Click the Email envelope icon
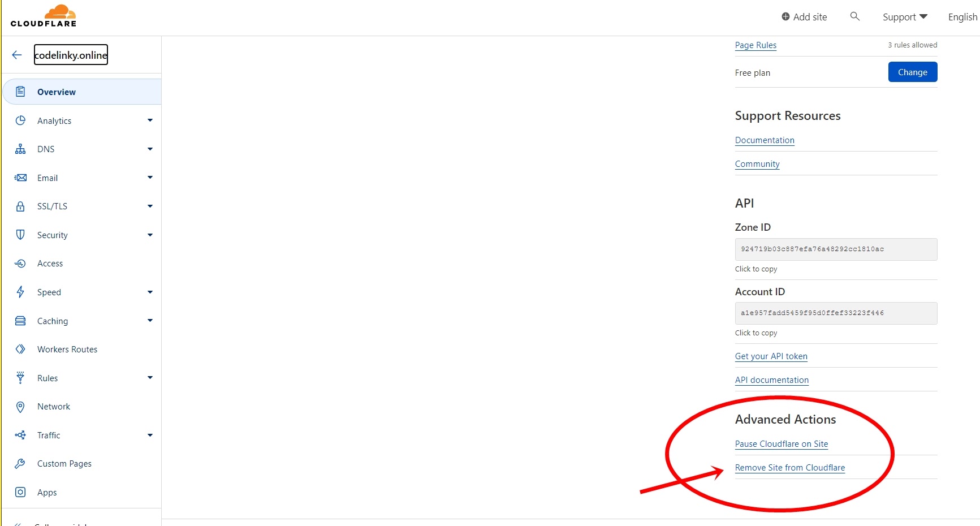The image size is (980, 526). [20, 178]
